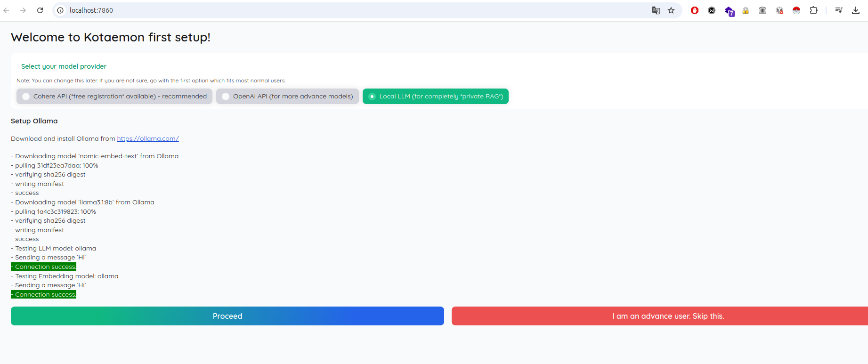The height and width of the screenshot is (364, 868).
Task: Click 'Downloading model llama3.1:8b' line
Action: click(82, 202)
